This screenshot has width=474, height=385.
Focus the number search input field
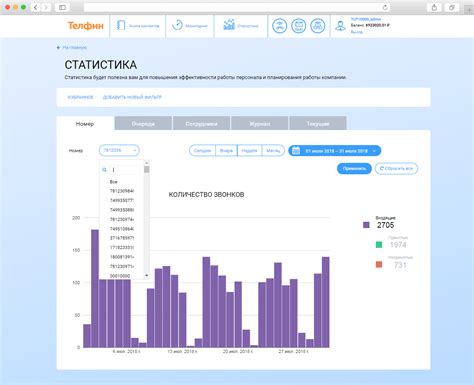[x=126, y=170]
